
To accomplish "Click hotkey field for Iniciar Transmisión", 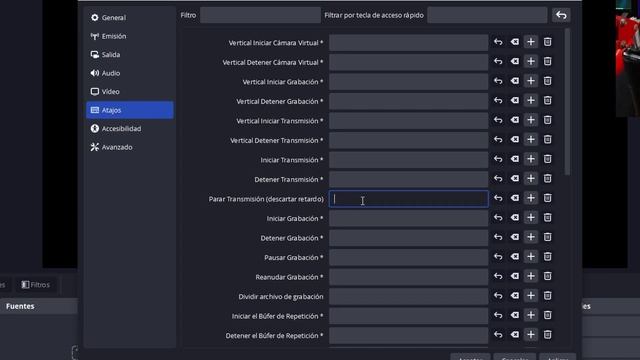I will point(408,160).
